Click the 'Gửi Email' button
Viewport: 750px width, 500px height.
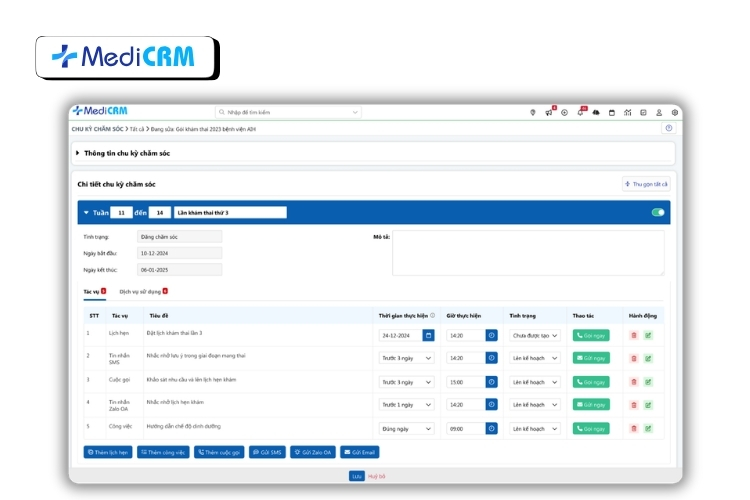[360, 452]
